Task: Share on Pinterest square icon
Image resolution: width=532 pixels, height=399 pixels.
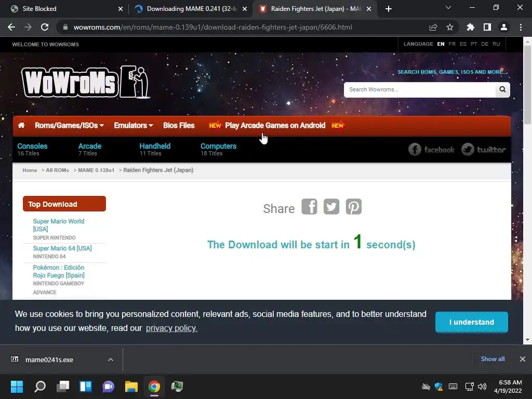Action: (353, 207)
